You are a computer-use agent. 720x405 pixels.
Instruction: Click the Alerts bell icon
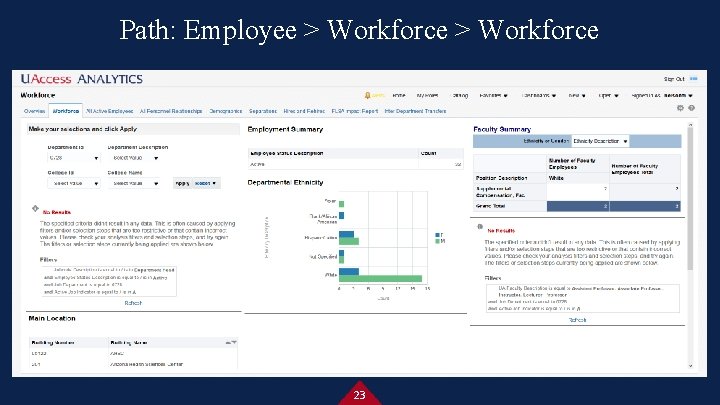tap(367, 96)
